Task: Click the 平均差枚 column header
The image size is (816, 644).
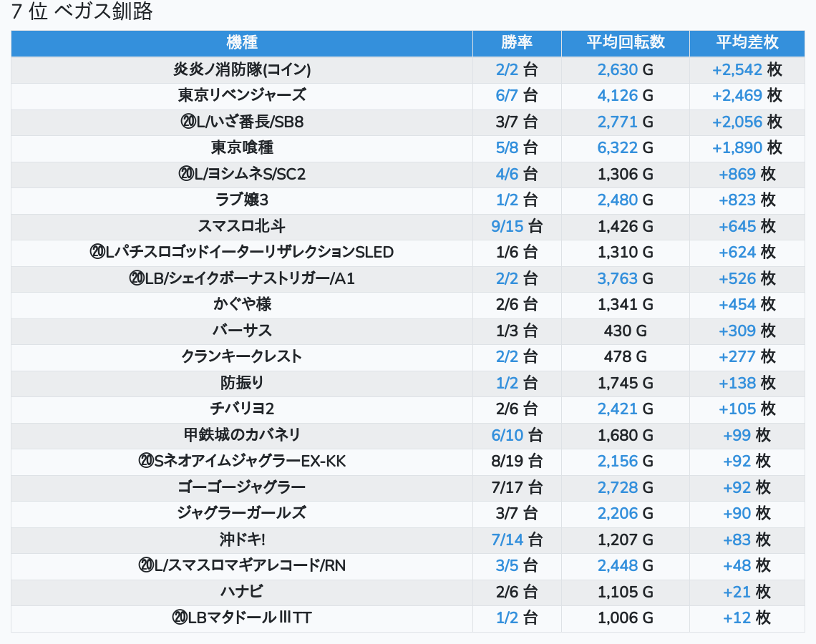Action: point(747,43)
